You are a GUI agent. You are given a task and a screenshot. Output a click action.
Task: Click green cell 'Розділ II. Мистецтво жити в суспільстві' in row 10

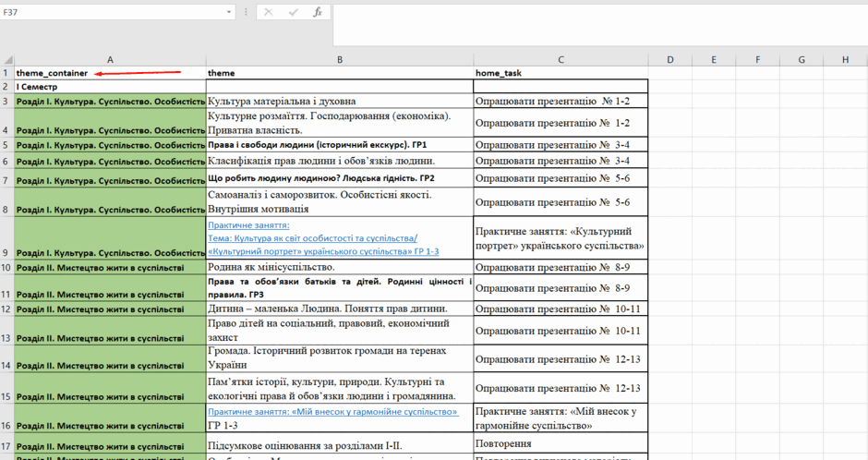110,267
